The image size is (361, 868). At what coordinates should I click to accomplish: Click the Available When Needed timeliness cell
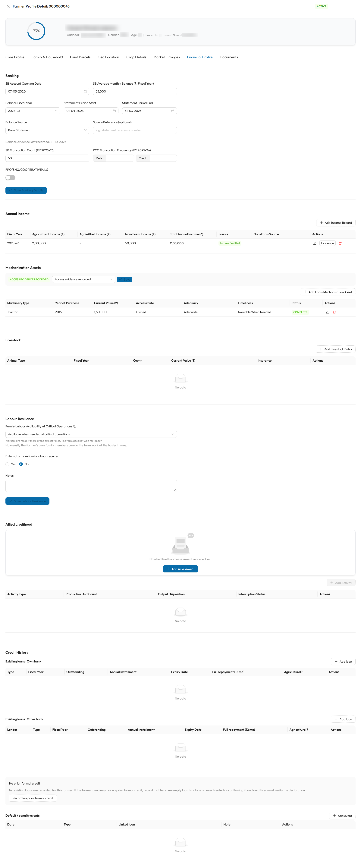click(254, 312)
